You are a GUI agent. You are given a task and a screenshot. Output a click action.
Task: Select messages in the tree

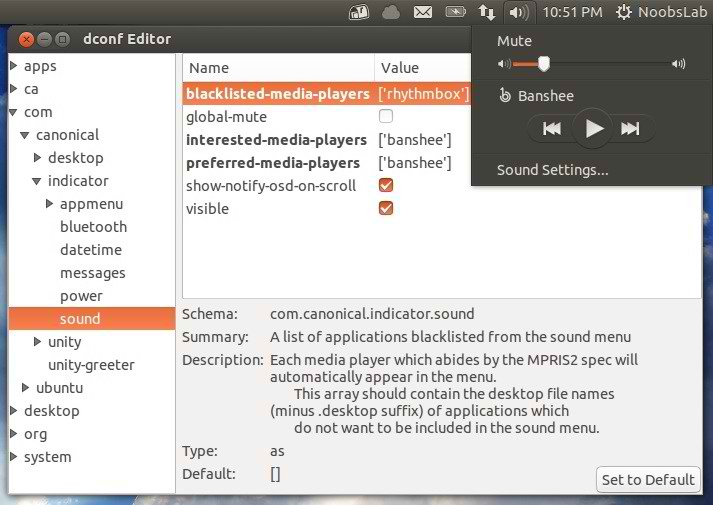[92, 273]
